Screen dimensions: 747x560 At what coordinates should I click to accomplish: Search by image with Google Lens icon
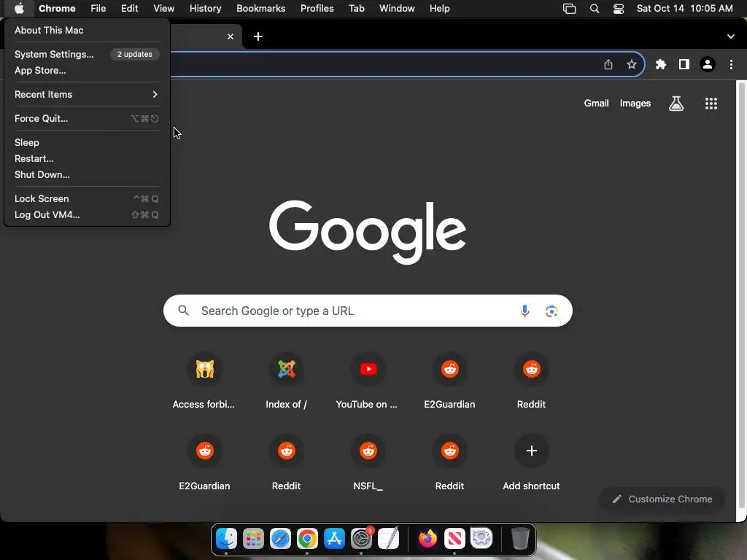(551, 311)
